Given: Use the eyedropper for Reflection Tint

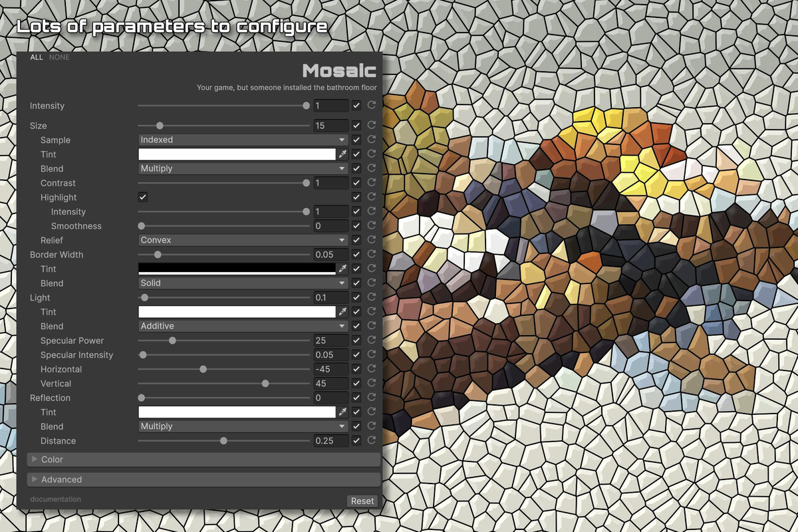Looking at the screenshot, I should click(343, 412).
